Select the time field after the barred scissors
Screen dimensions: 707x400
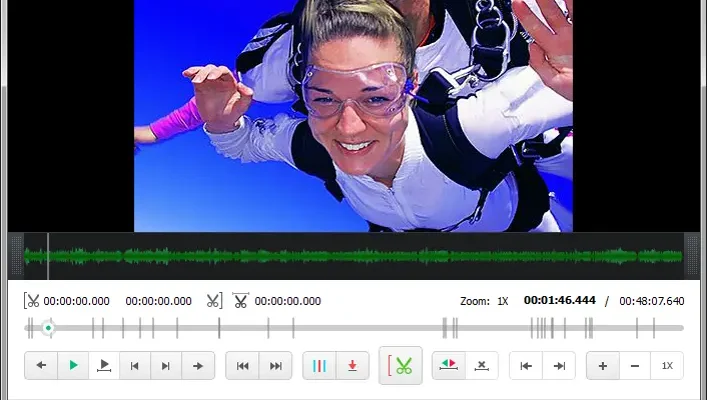(x=288, y=301)
